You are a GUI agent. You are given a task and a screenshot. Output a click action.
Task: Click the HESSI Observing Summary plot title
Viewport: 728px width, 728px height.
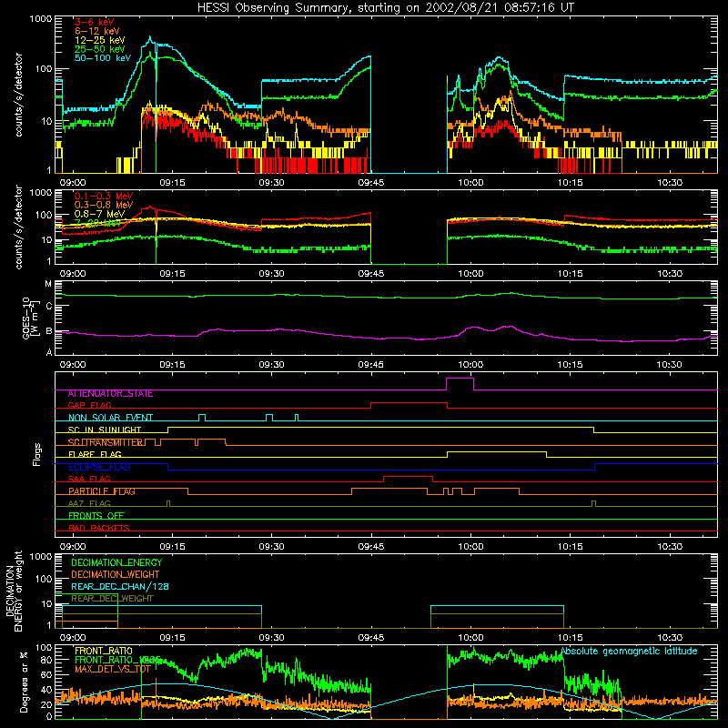(x=386, y=8)
